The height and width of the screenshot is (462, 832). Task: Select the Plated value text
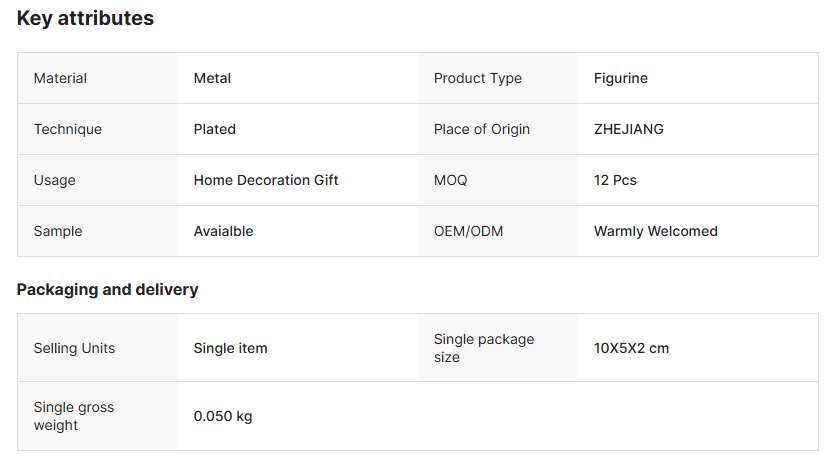tap(214, 129)
